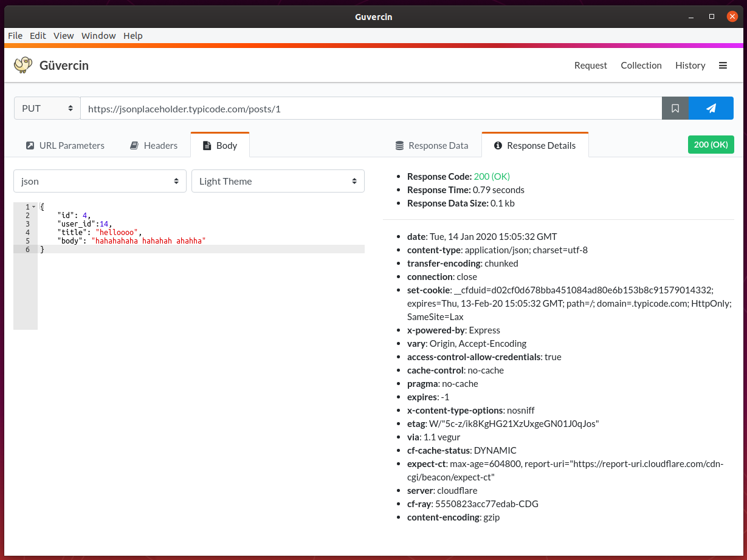747x560 pixels.
Task: Click the transfer-encoding chunked header line
Action: (x=463, y=263)
